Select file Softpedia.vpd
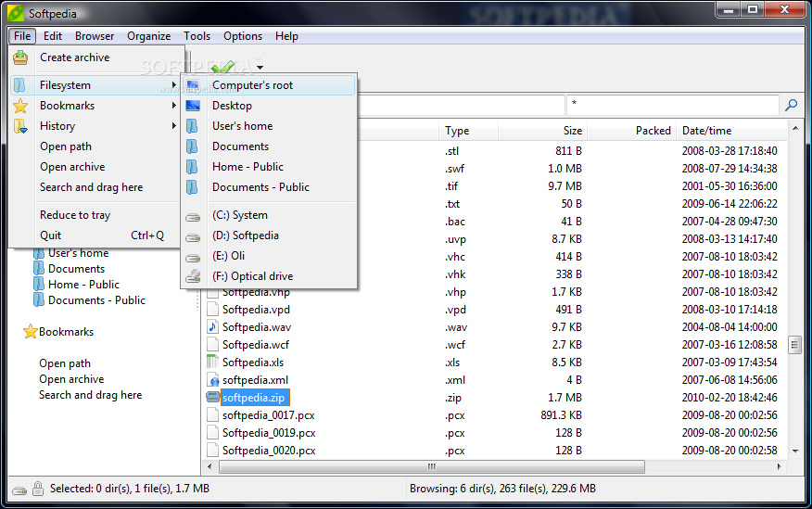Viewport: 812px width, 509px height. click(256, 310)
